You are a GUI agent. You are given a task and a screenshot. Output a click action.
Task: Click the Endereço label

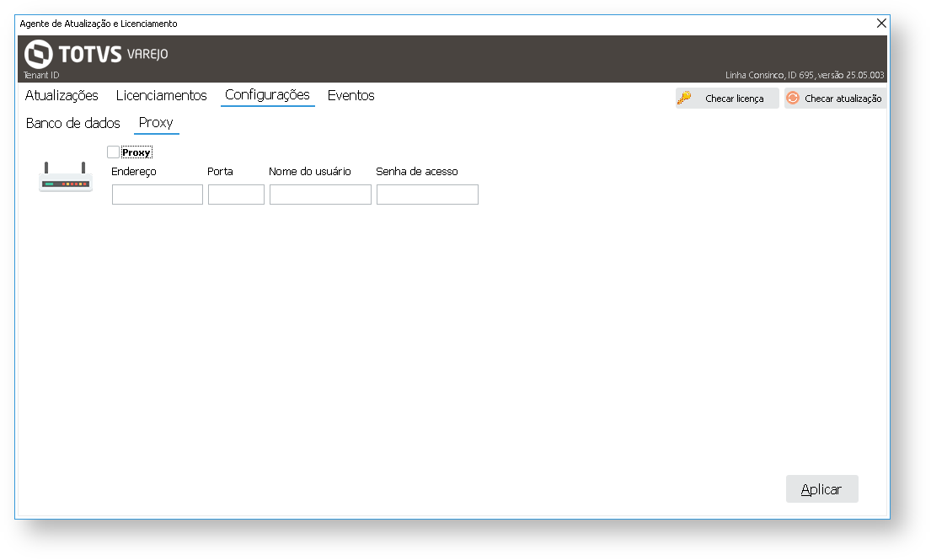(134, 172)
